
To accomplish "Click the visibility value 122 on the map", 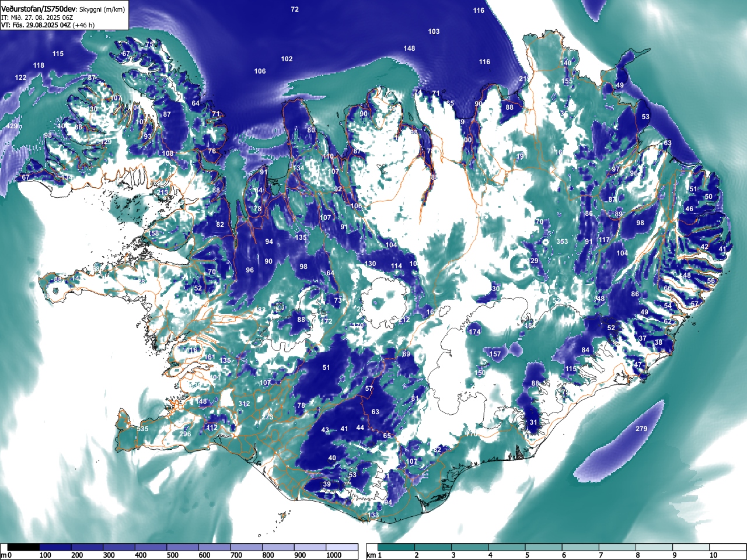I will point(20,78).
